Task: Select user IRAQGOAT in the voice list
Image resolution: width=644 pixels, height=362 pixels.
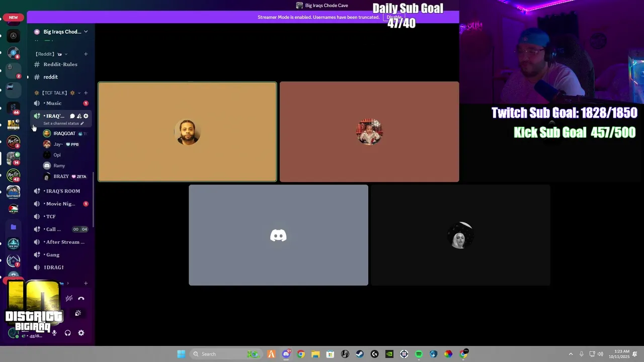Action: 66,134
